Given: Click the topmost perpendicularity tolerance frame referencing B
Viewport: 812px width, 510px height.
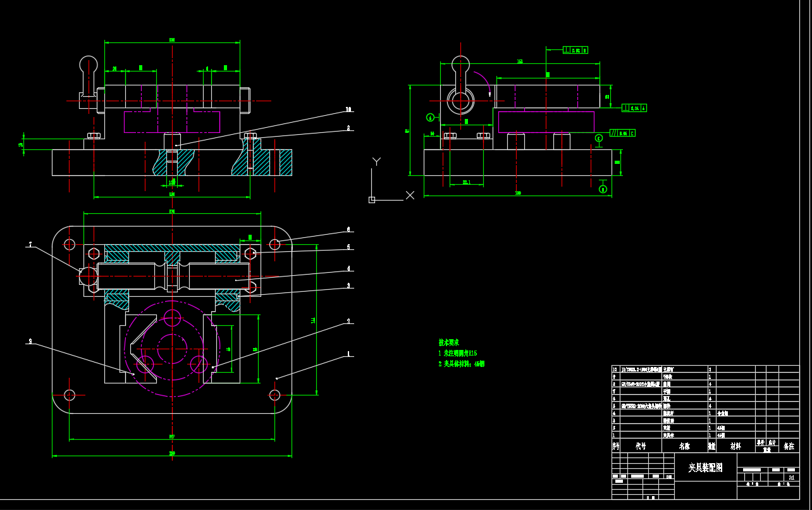Looking at the screenshot, I should pos(575,50).
